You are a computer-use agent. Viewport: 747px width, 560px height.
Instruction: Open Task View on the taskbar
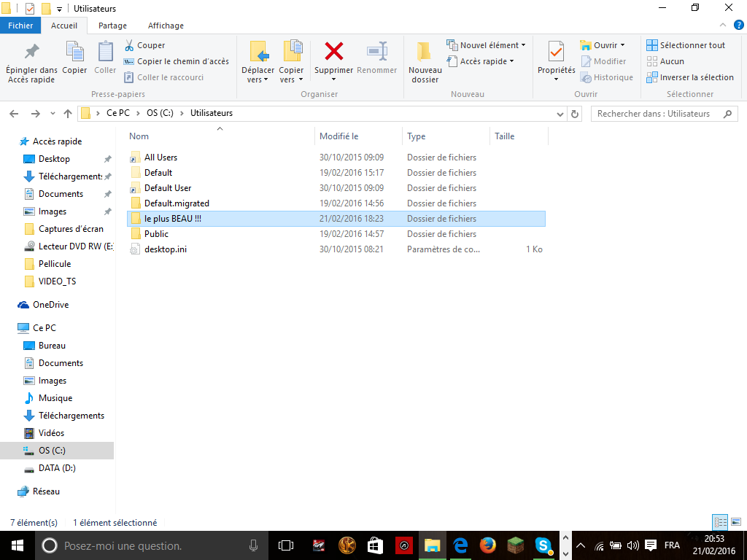(x=286, y=545)
